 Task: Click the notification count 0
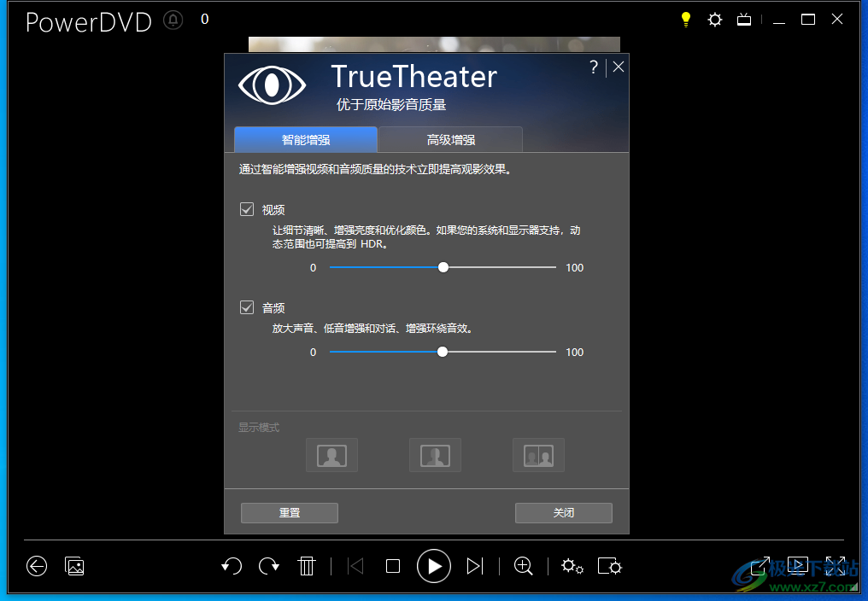pyautogui.click(x=205, y=20)
